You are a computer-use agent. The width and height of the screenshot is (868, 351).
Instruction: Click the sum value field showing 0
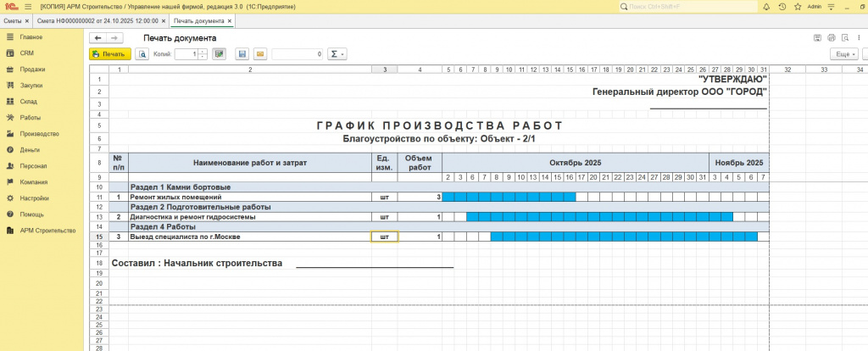(298, 54)
